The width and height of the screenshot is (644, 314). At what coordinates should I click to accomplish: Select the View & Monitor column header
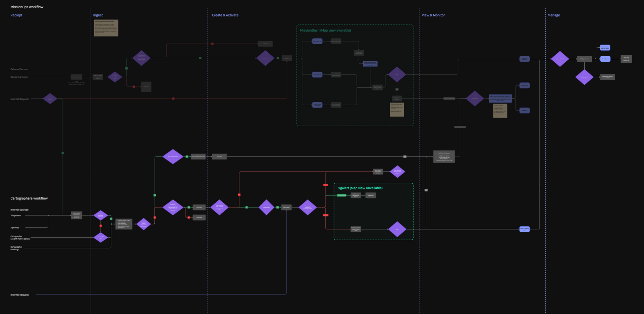click(x=433, y=15)
